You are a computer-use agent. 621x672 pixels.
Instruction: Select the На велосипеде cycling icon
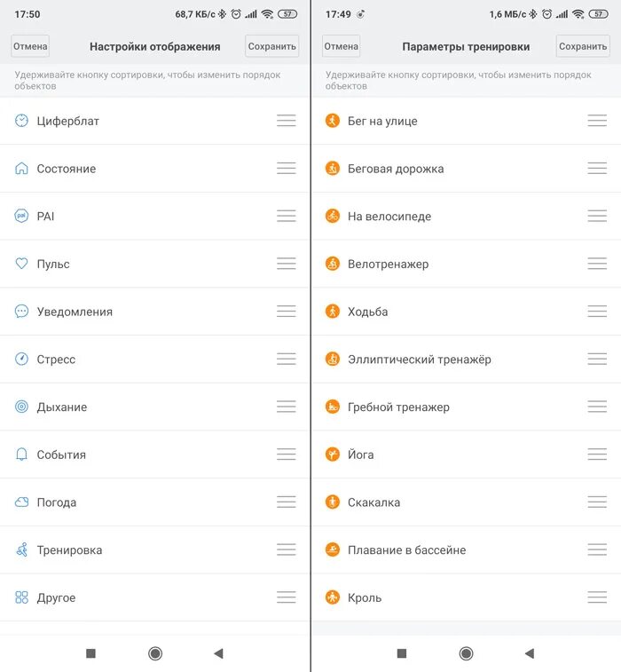(333, 216)
